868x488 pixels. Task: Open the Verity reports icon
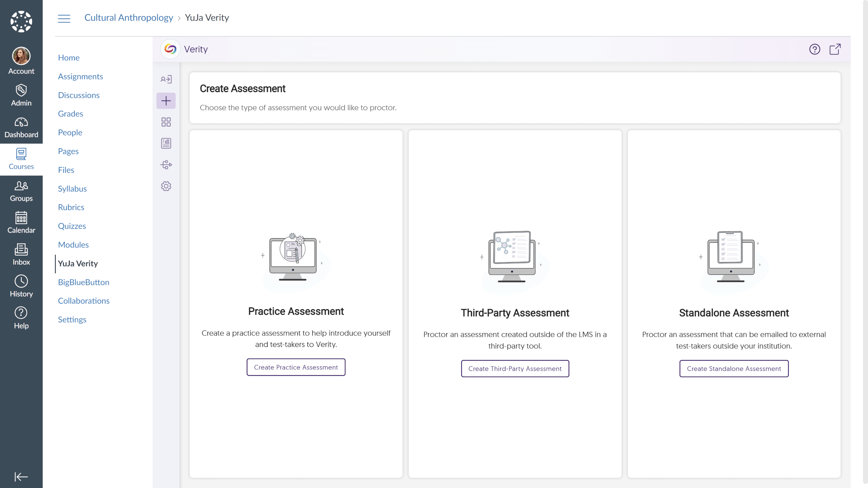point(166,143)
